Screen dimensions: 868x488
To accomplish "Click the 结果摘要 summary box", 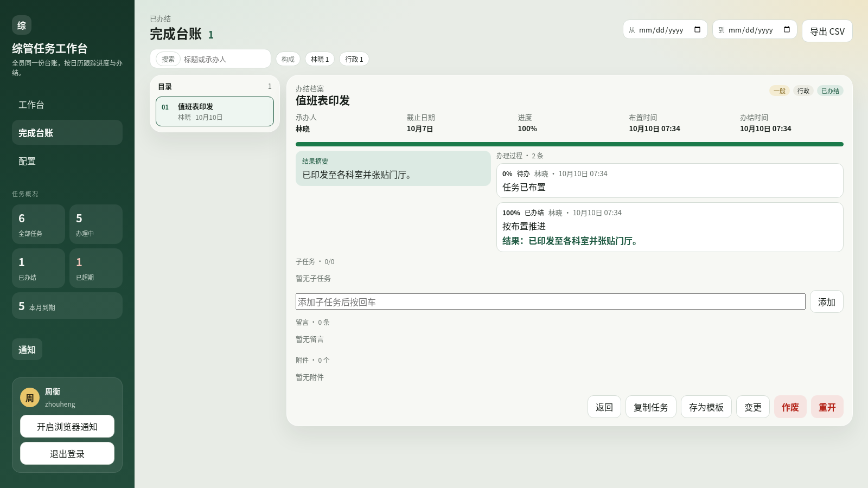I will point(393,168).
